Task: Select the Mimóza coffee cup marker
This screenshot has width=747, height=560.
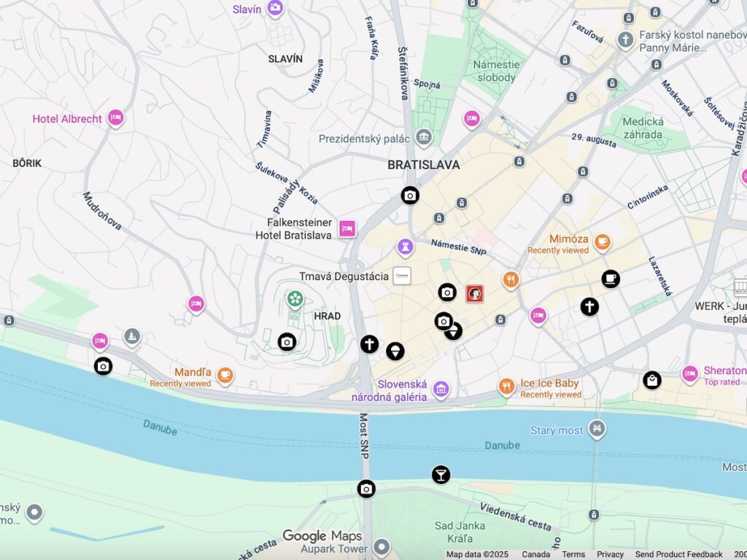Action: pos(602,241)
